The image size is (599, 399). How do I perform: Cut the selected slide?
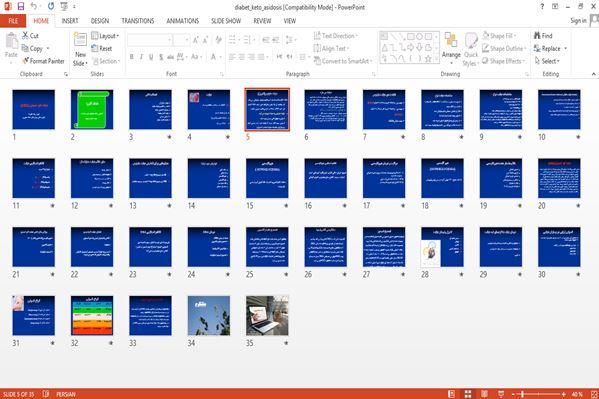[x=30, y=36]
